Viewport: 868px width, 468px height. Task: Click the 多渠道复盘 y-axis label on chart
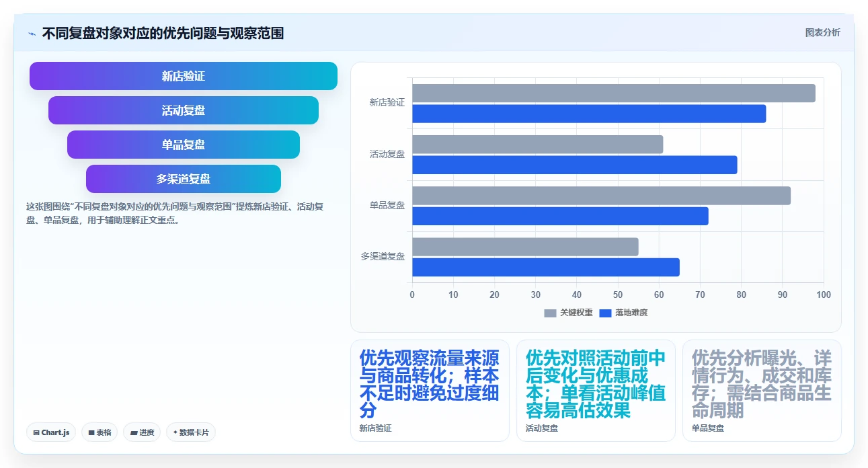point(383,256)
